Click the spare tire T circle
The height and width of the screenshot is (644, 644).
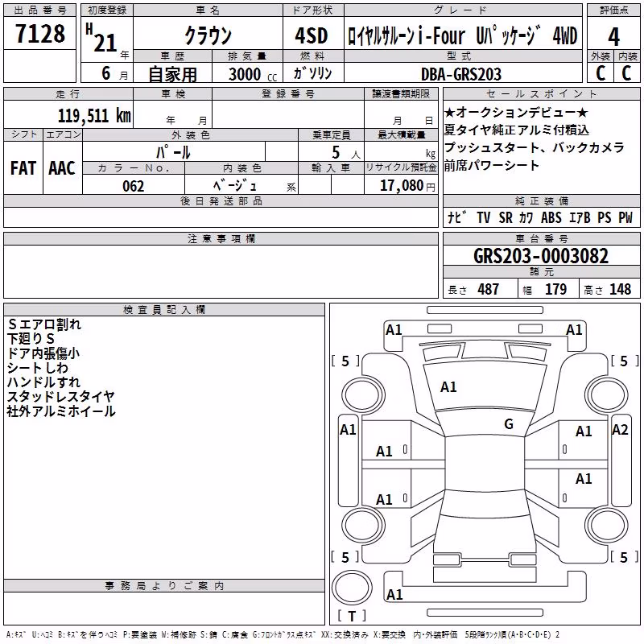pos(352,588)
